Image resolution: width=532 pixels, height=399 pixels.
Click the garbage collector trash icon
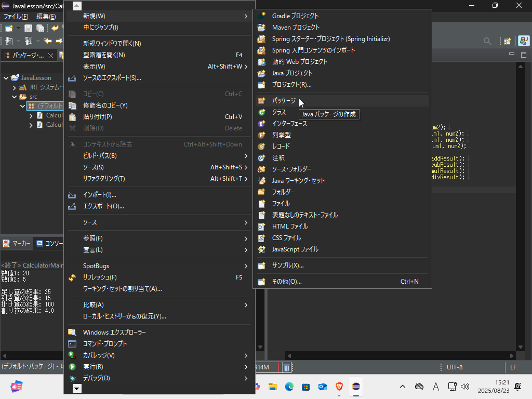[286, 367]
